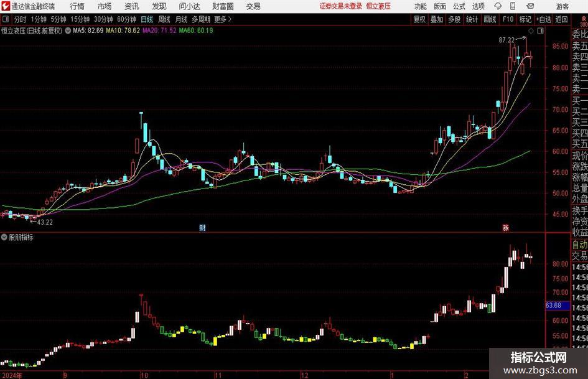588x379 pixels.
Task: Switch to the 1分钟 period tab
Action: pos(38,19)
